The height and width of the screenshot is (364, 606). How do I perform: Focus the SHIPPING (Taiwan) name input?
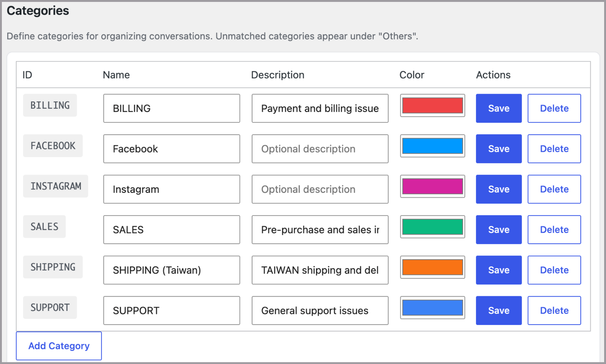pos(172,270)
